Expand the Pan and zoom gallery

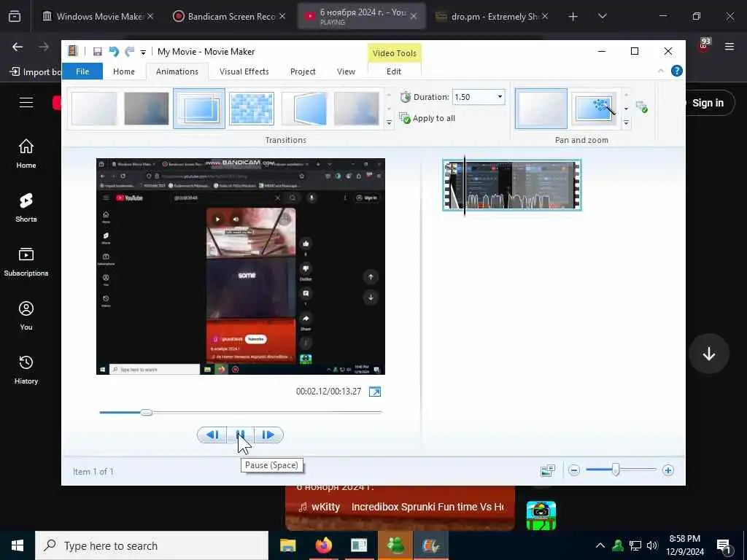[x=627, y=122]
